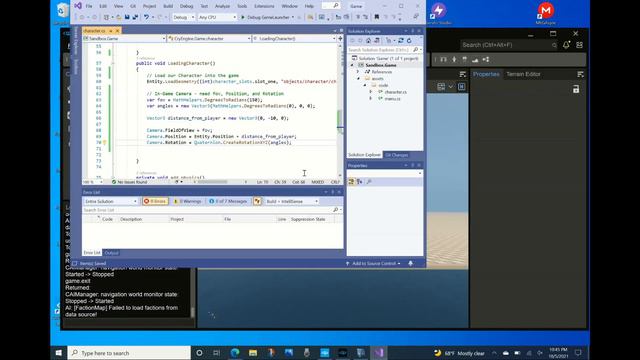This screenshot has width=640, height=360.
Task: Click the code editor vertical scrollbar
Action: (x=340, y=110)
